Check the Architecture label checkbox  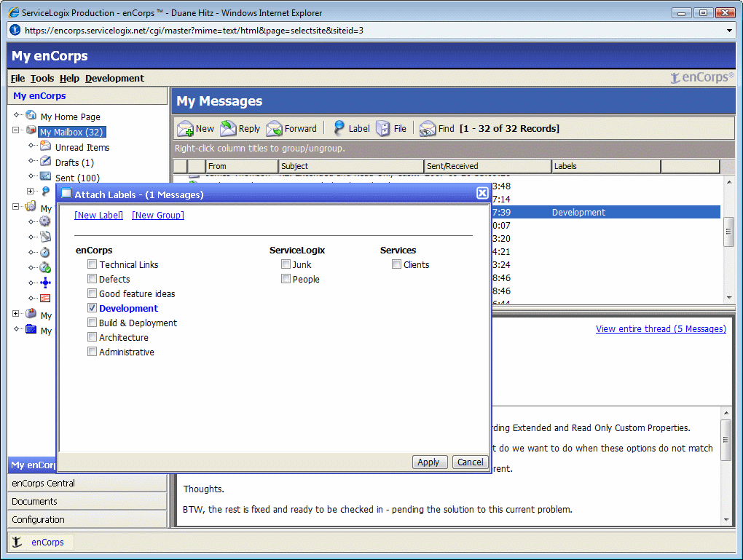coord(93,337)
